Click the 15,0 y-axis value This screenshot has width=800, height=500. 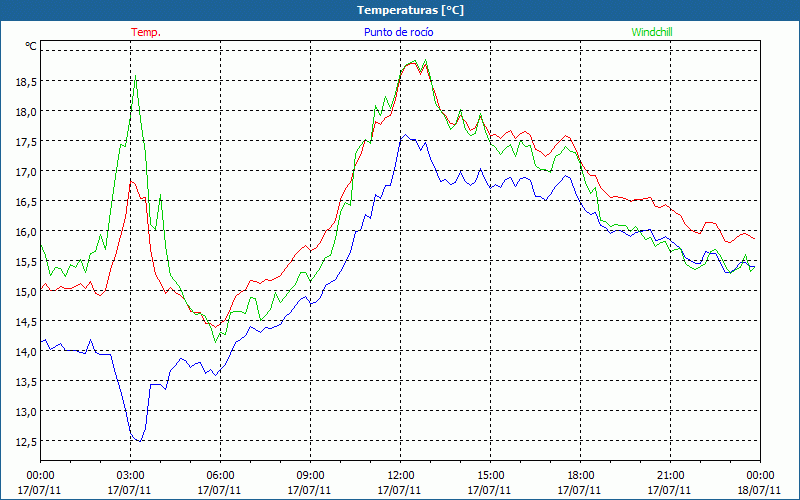[26, 292]
